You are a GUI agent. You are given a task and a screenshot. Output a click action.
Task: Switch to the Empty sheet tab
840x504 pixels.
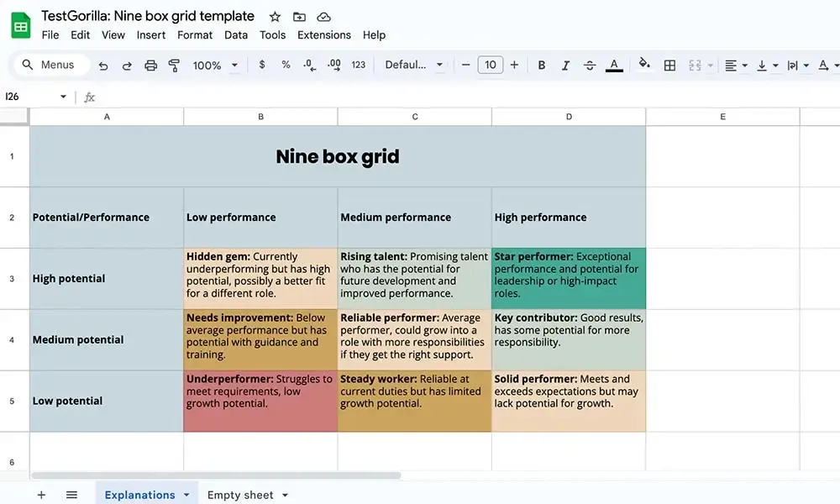tap(240, 495)
